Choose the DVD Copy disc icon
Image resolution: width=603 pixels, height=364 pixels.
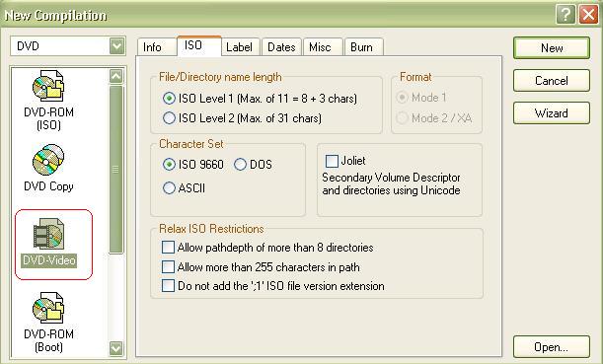tap(48, 160)
